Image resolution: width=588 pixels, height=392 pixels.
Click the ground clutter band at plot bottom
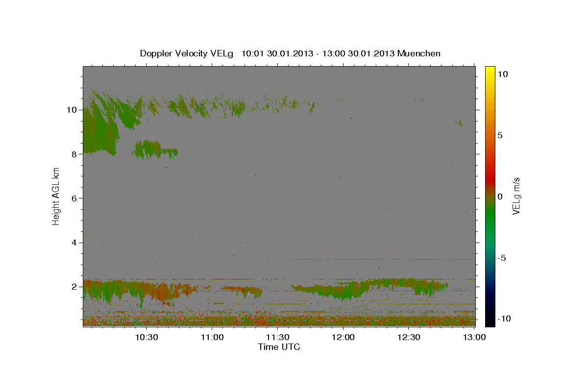(279, 320)
